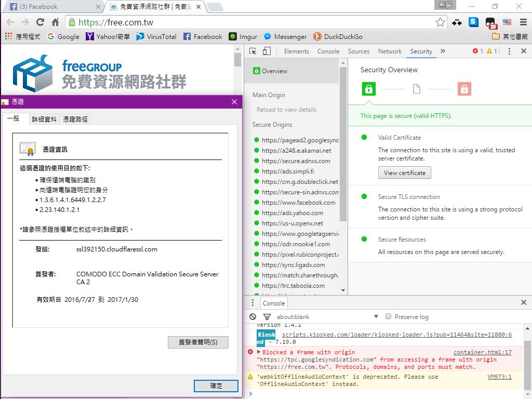Reload the current page

click(40, 22)
